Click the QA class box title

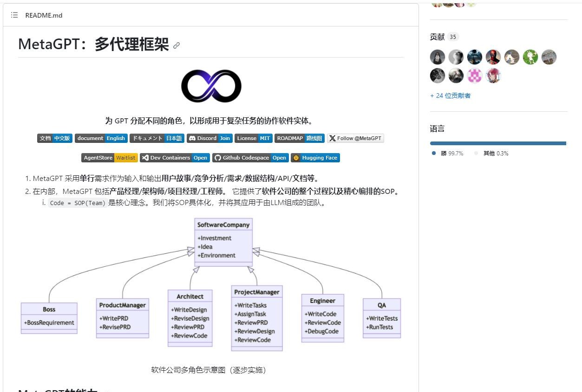click(x=382, y=305)
